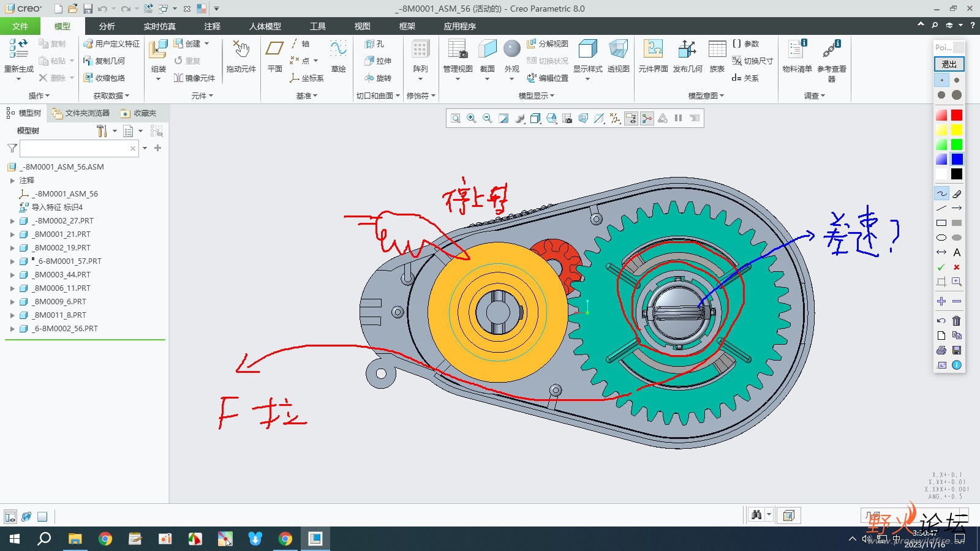This screenshot has height=551, width=980.
Task: Switch to 收藏夹 panel tab
Action: 139,113
